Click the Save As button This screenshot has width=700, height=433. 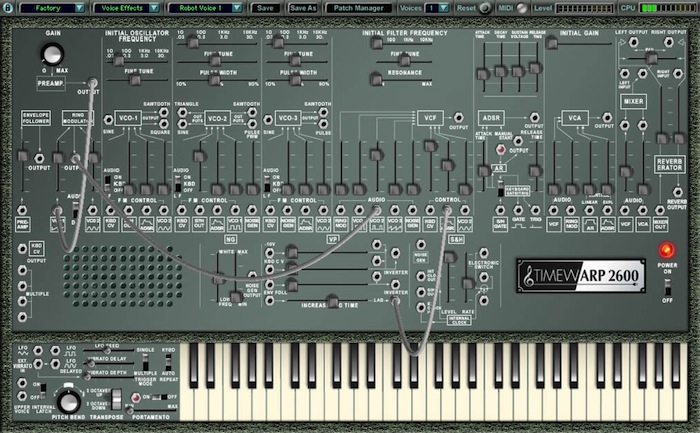(x=303, y=8)
